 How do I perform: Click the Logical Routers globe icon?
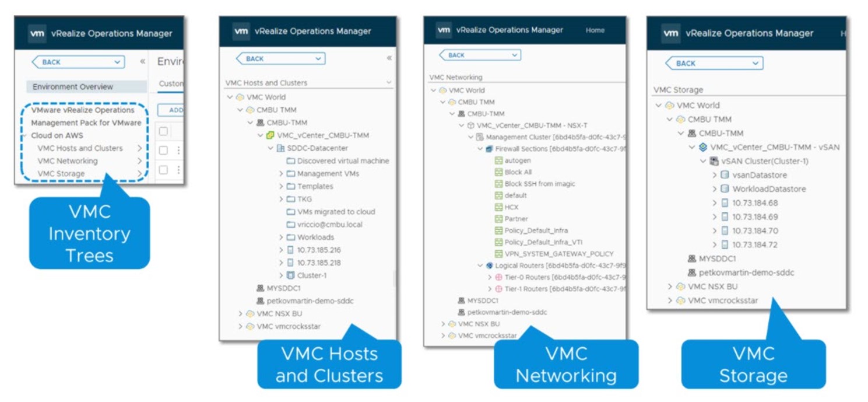coord(489,265)
